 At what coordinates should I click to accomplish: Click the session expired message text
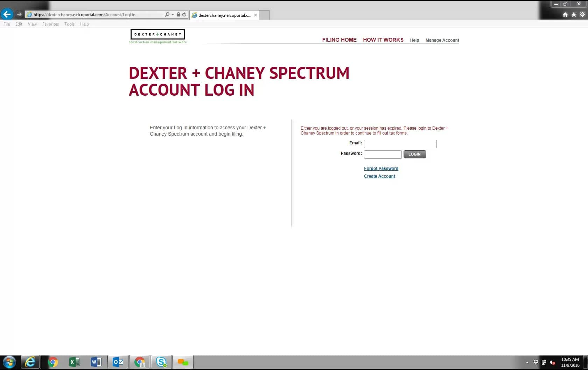[374, 131]
